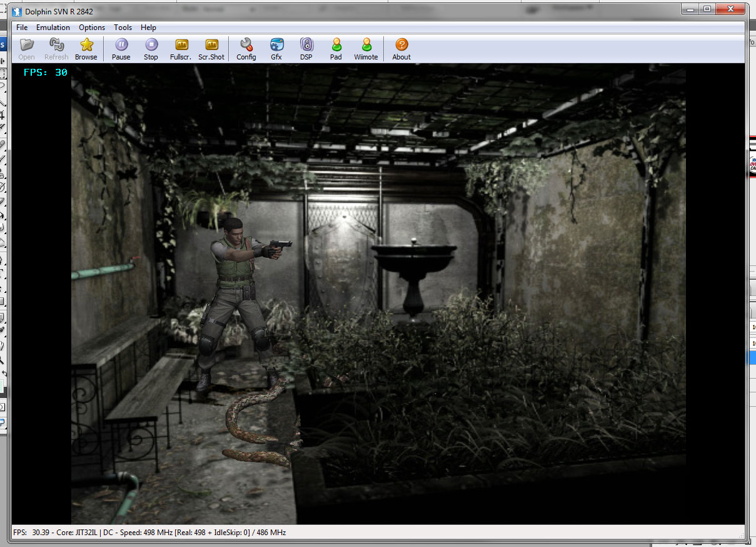This screenshot has width=756, height=547.
Task: Open the Config settings icon
Action: point(246,48)
